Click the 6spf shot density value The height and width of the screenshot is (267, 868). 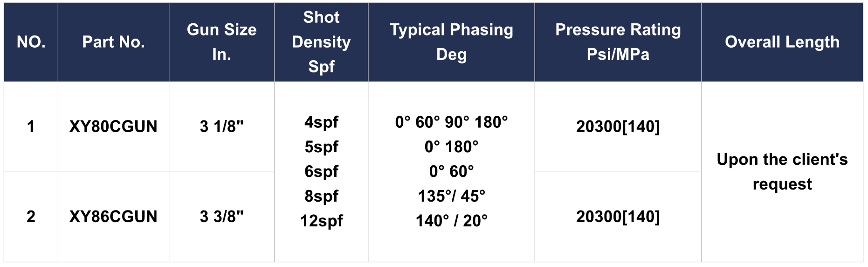point(321,171)
